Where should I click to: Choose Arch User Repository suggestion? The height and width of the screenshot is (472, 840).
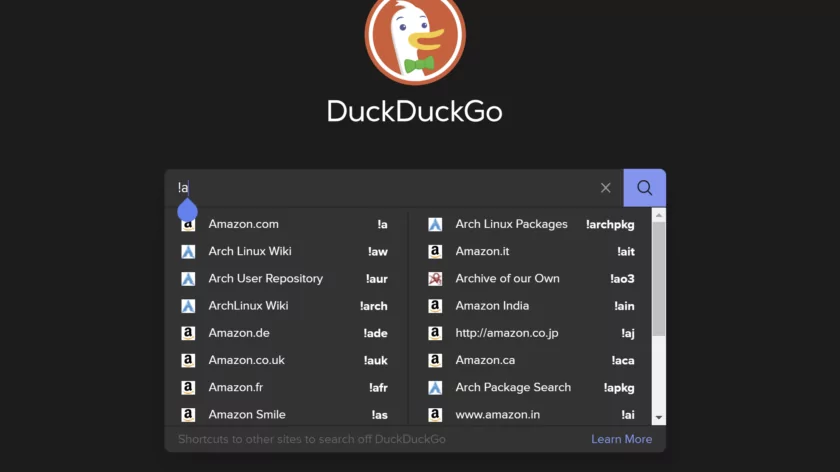pos(284,279)
